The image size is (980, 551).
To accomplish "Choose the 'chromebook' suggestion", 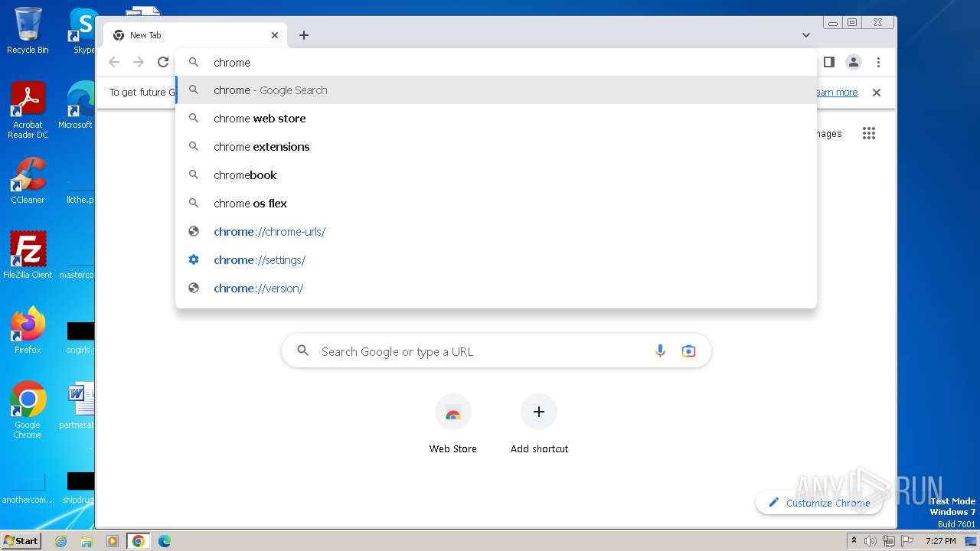I will coord(496,175).
